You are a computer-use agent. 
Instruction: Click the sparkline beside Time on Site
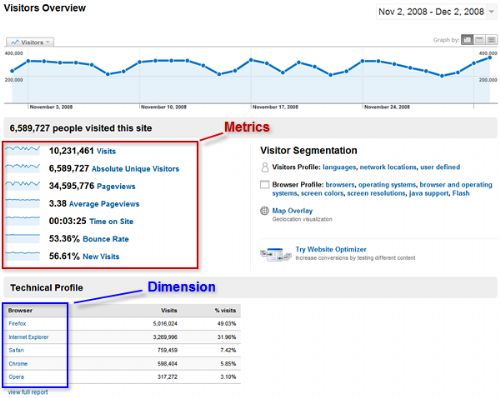(23, 221)
